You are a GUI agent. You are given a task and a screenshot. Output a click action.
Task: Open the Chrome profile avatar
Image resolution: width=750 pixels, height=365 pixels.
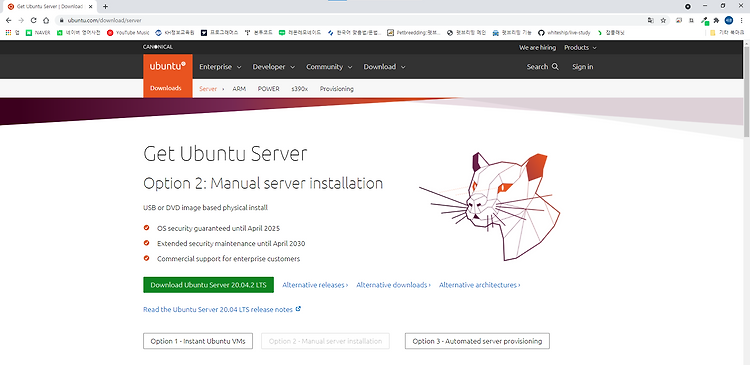728,20
